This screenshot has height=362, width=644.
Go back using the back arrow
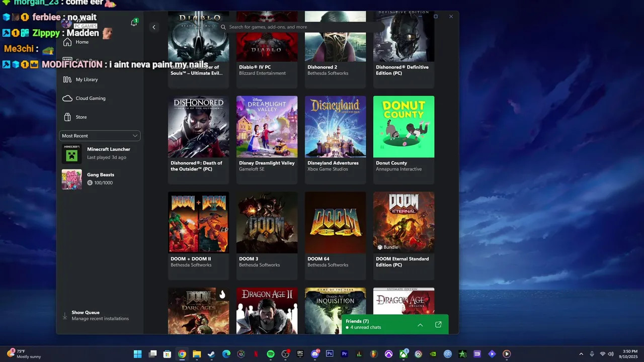(x=154, y=27)
